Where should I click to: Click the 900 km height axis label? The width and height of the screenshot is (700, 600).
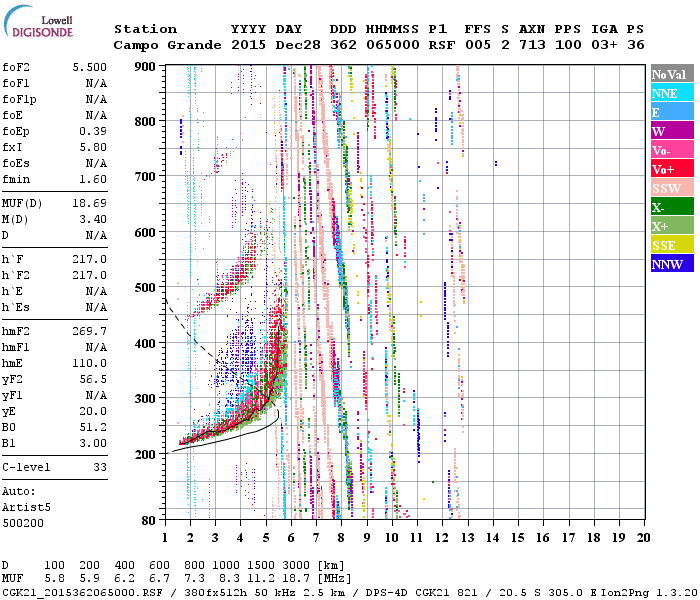145,67
